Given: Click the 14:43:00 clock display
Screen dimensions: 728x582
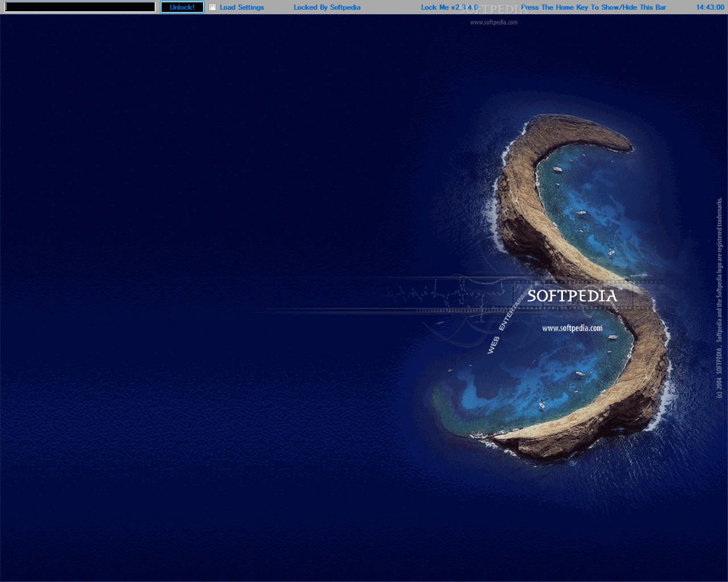Looking at the screenshot, I should [x=710, y=7].
